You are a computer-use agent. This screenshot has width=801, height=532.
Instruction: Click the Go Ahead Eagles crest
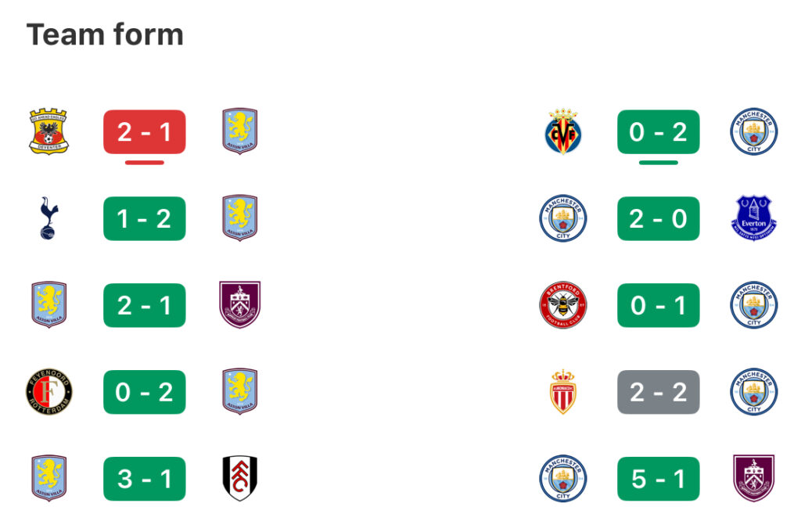tap(48, 131)
